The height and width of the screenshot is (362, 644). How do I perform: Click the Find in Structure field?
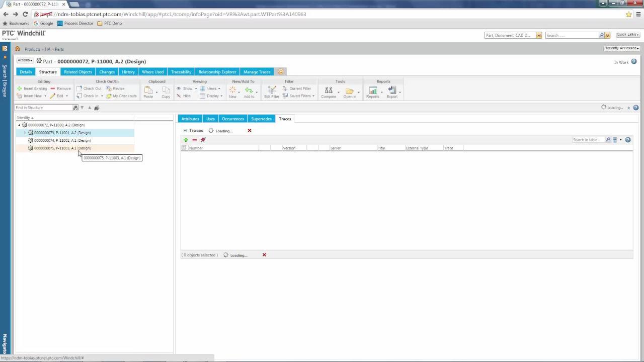click(x=44, y=108)
